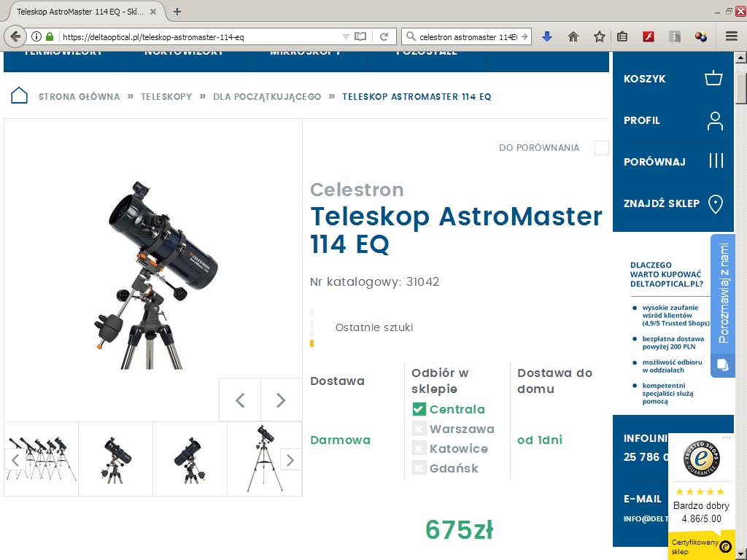Show previous product image with left chevron
Screen dimensions: 747x560
point(240,400)
